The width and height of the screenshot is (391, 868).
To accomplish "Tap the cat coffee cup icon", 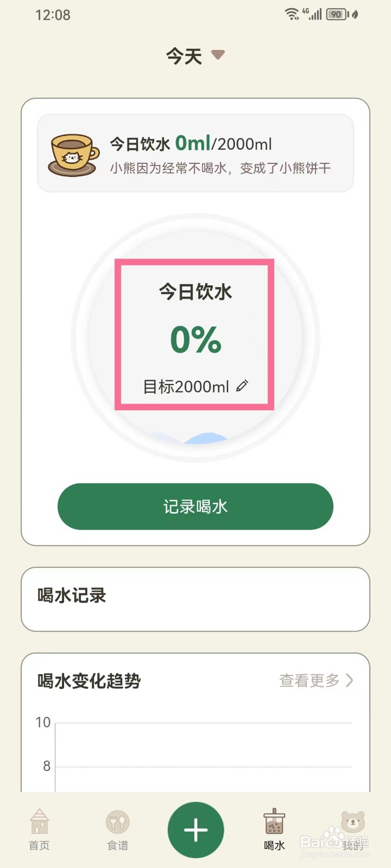I will pyautogui.click(x=73, y=155).
